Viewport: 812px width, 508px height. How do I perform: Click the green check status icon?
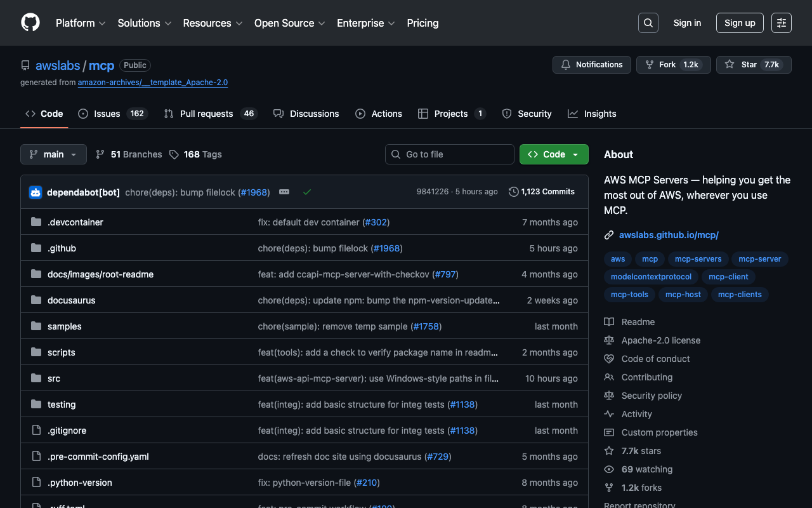pos(307,192)
